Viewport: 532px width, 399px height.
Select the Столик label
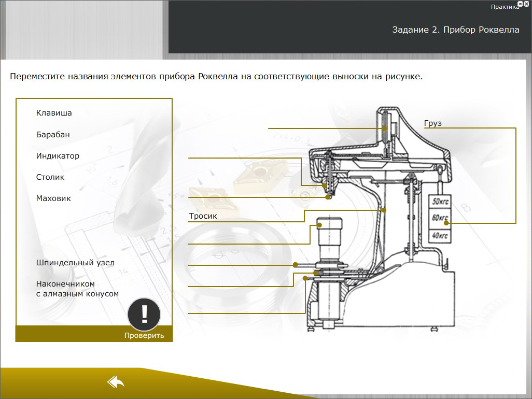point(50,177)
